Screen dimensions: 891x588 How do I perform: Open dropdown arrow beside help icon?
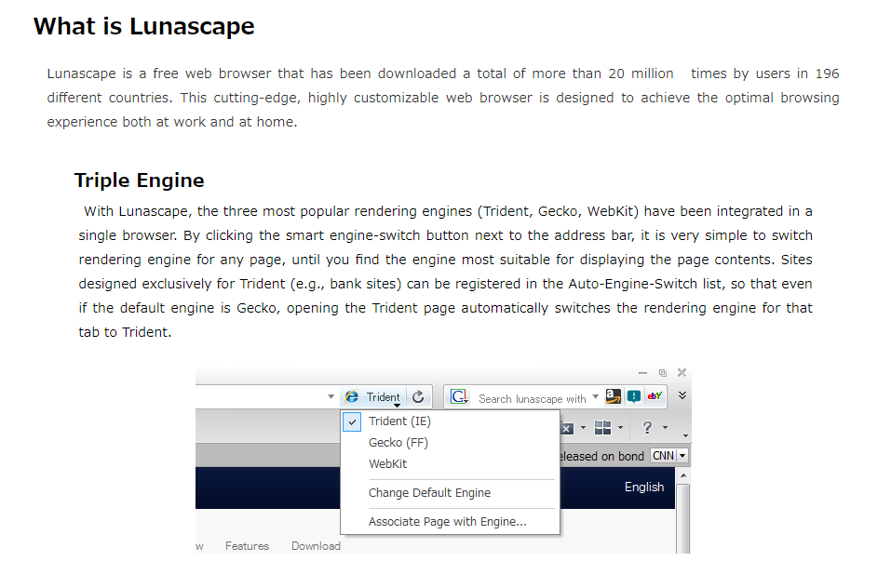tap(666, 427)
